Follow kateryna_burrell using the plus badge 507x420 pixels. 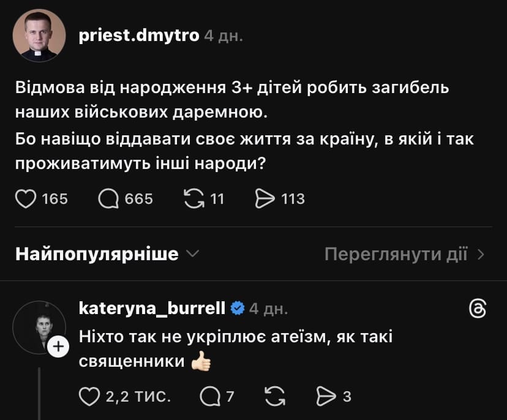[x=58, y=347]
